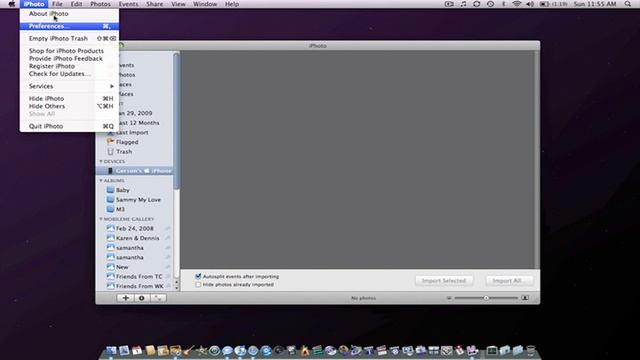Click the Wi-Fi status icon

[x=517, y=4]
